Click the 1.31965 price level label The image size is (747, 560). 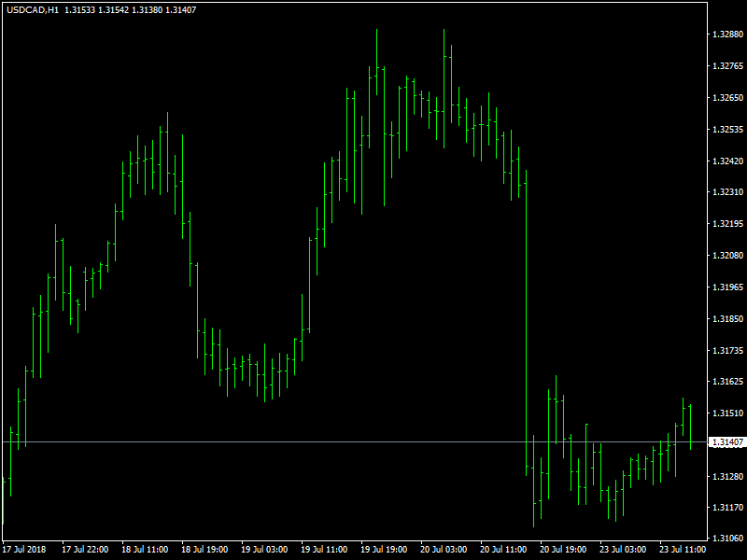coord(727,287)
